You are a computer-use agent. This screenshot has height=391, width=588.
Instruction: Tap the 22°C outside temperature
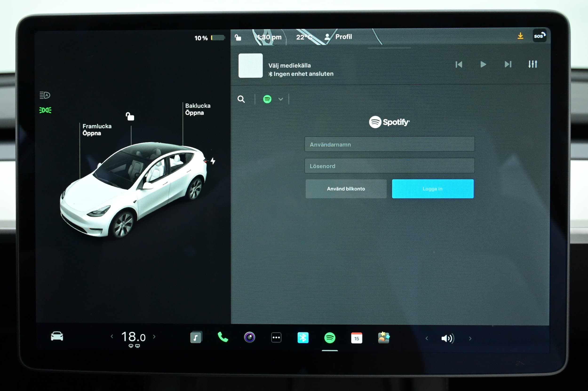tap(304, 37)
